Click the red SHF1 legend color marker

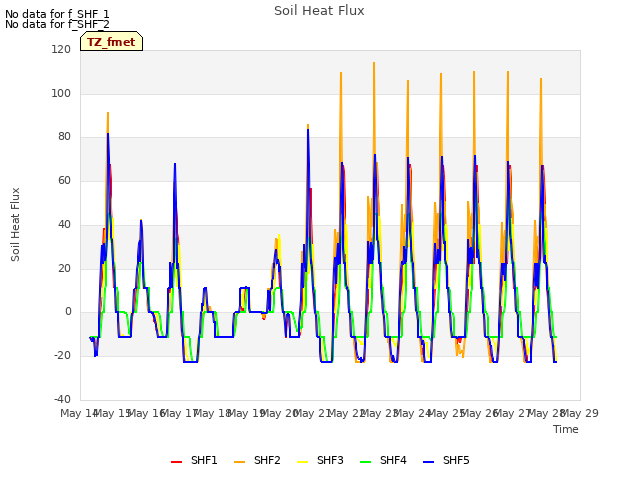[x=176, y=462]
